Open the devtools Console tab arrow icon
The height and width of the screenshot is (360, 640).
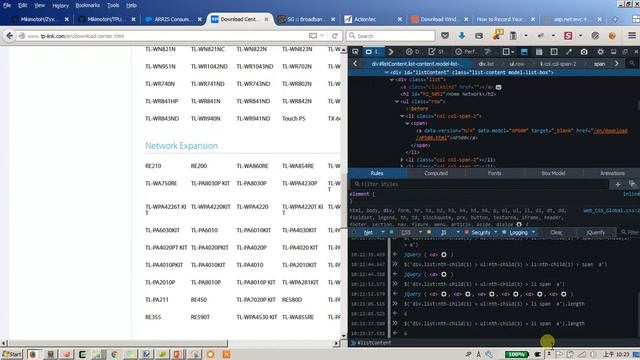tap(391, 52)
